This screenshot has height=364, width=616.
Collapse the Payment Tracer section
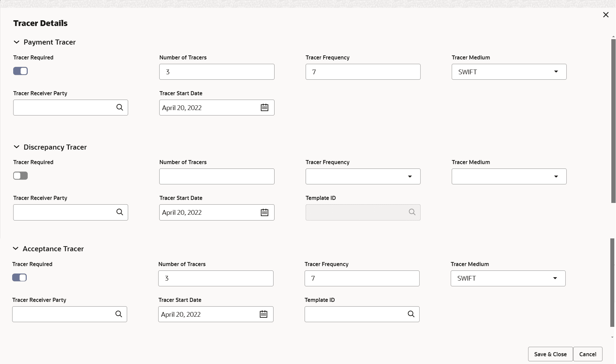pyautogui.click(x=17, y=42)
